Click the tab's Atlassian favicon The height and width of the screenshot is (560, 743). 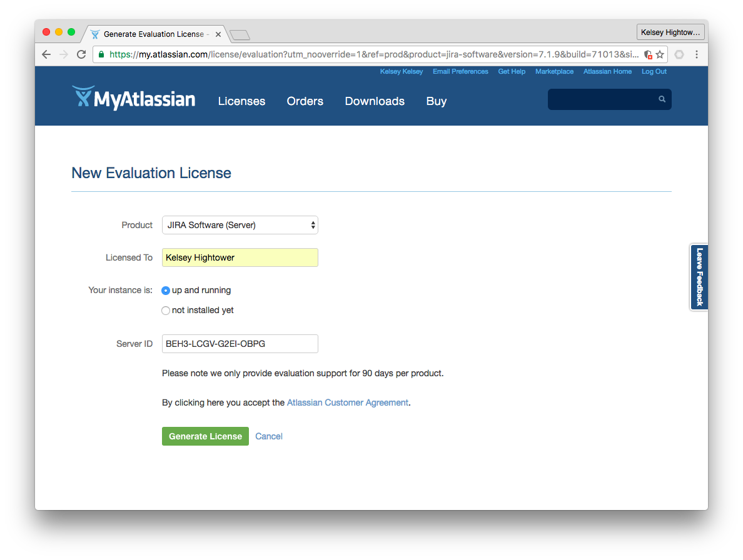coord(95,34)
